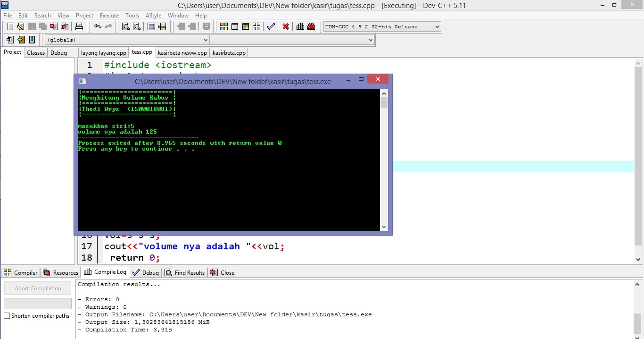
Task: Click the Replace magnifier icon
Action: [x=136, y=26]
